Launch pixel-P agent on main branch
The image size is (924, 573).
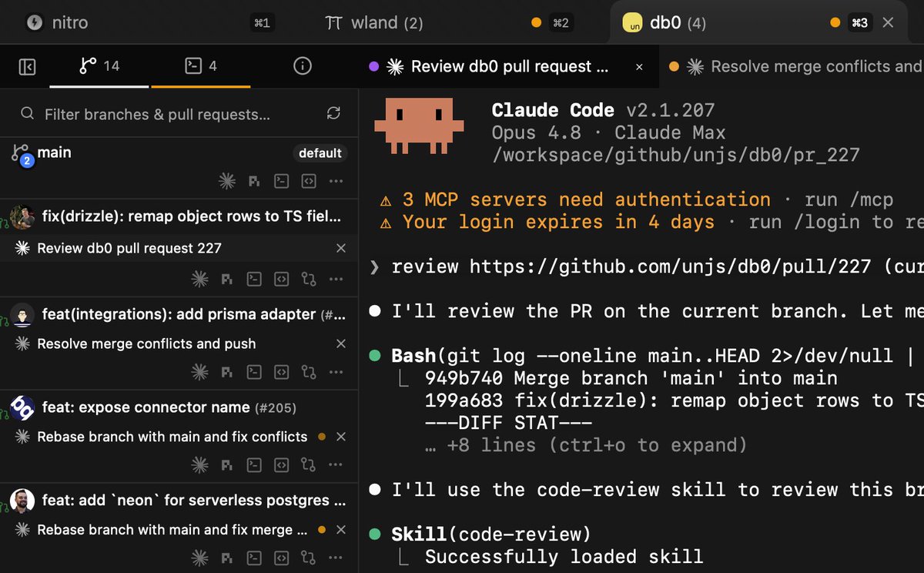[253, 182]
